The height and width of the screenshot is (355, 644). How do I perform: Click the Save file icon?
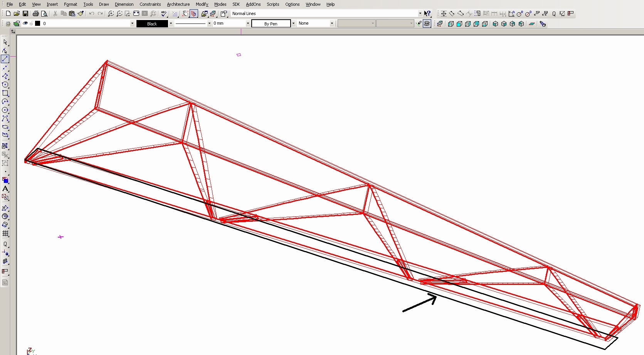25,13
